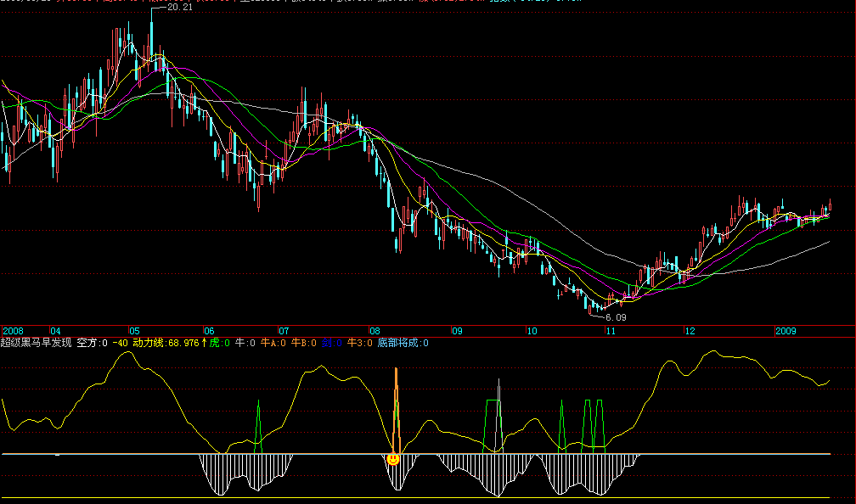Select the 牛A:0 indicator label
This screenshot has width=856, height=504.
click(x=273, y=343)
